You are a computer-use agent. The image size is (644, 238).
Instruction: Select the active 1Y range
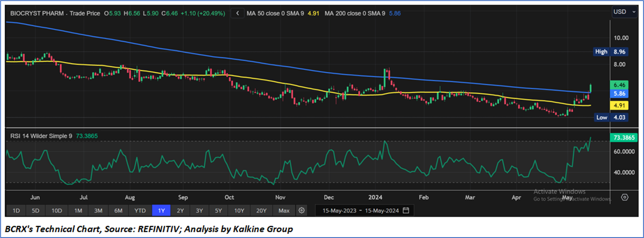click(x=161, y=211)
